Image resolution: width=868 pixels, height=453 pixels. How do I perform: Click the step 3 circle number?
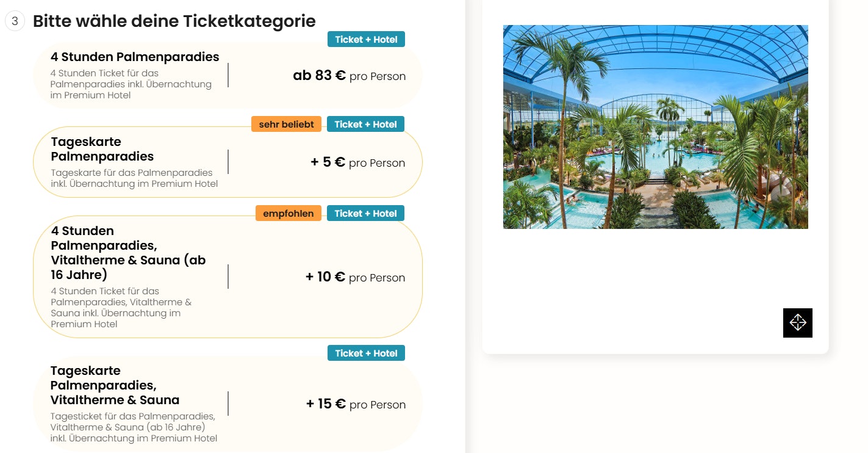[x=15, y=21]
